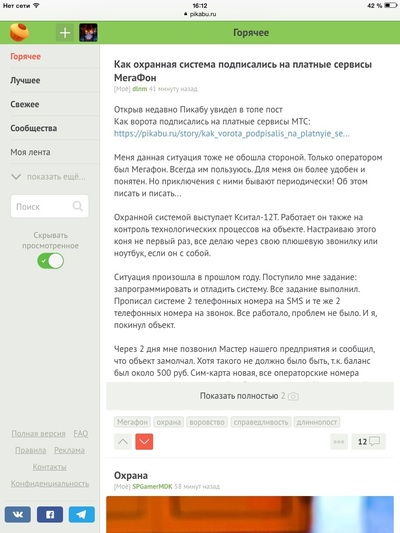Toggle 'Скрывать просмотренное' switch off

coord(50,261)
